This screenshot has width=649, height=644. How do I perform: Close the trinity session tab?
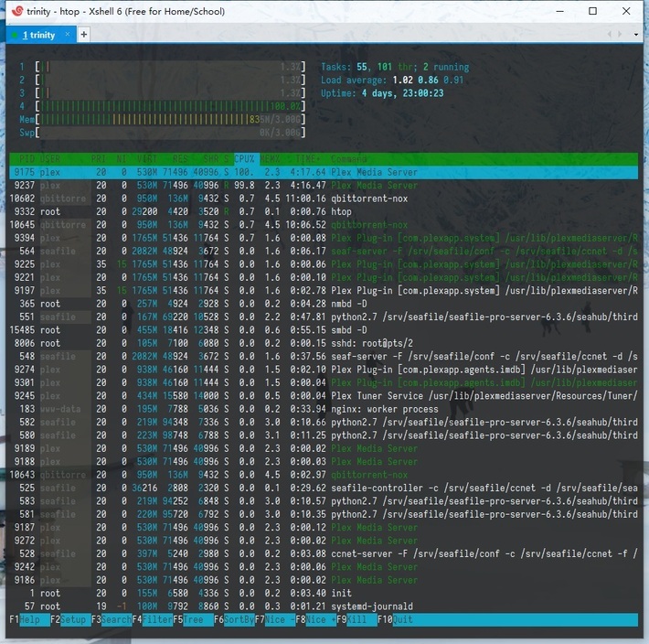(66, 35)
